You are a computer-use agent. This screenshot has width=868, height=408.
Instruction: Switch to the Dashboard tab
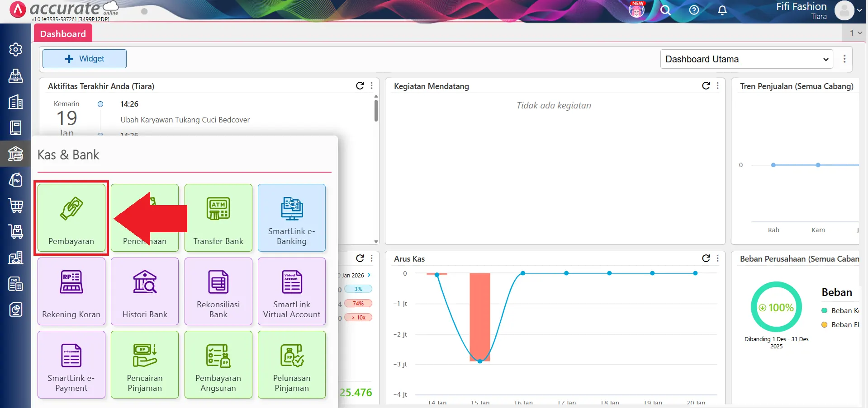tap(63, 34)
